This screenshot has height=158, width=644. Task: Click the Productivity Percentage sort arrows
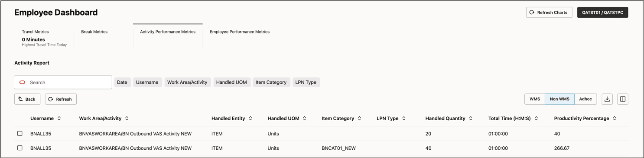click(615, 118)
